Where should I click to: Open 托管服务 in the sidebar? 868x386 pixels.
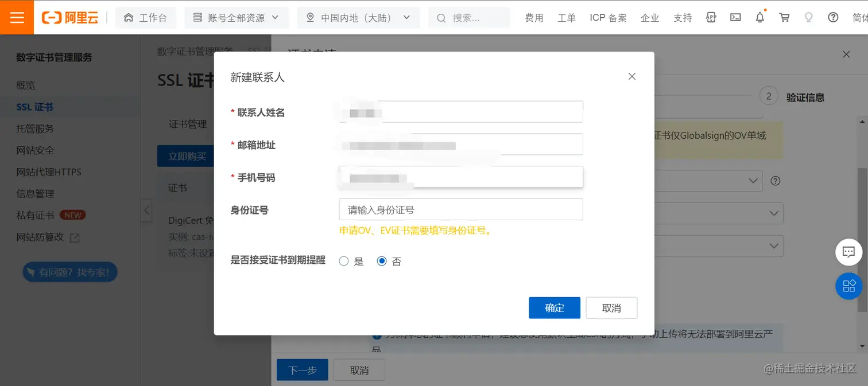(x=35, y=128)
